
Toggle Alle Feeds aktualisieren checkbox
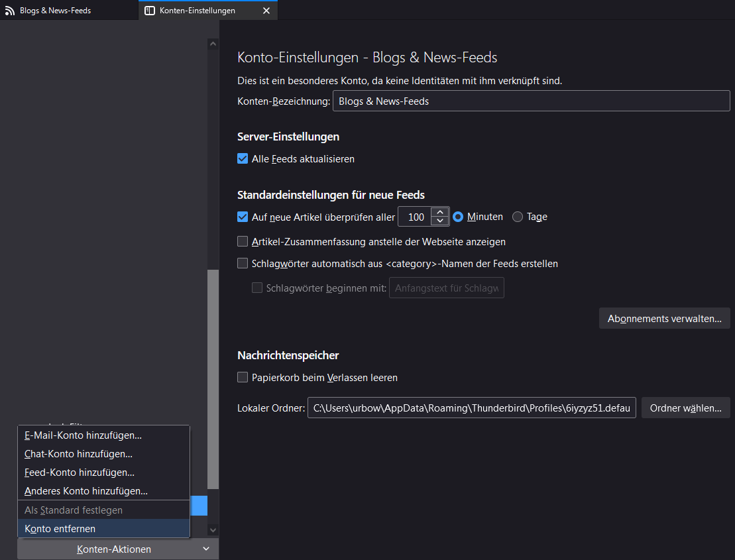[x=243, y=158]
